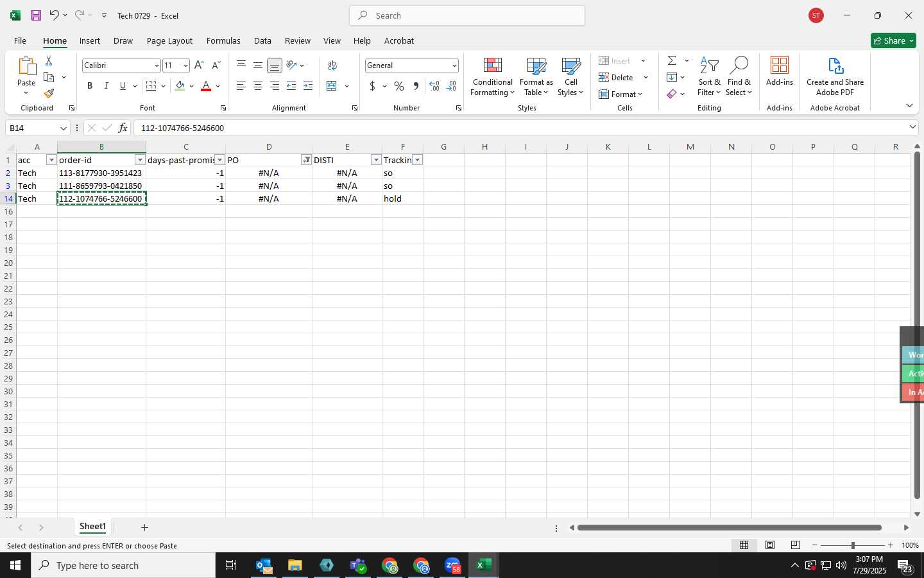The height and width of the screenshot is (578, 924).
Task: Click Format cells button
Action: (x=620, y=94)
